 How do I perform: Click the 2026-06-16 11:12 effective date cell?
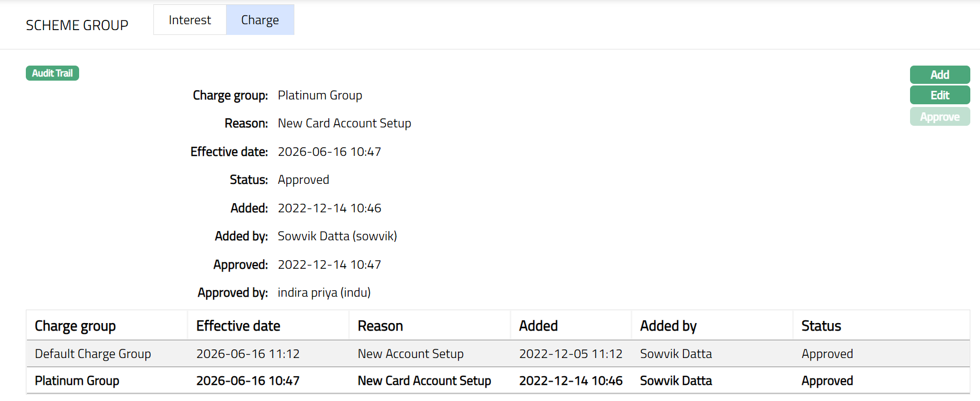(x=248, y=354)
